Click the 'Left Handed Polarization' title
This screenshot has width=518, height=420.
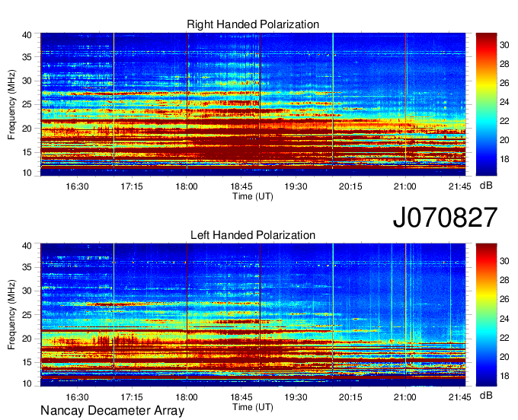pos(253,235)
